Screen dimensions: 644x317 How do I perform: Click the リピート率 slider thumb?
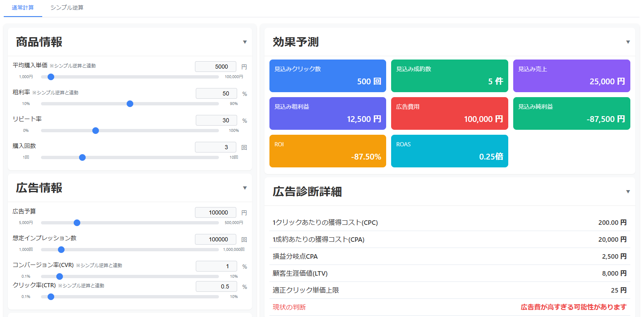tap(96, 131)
